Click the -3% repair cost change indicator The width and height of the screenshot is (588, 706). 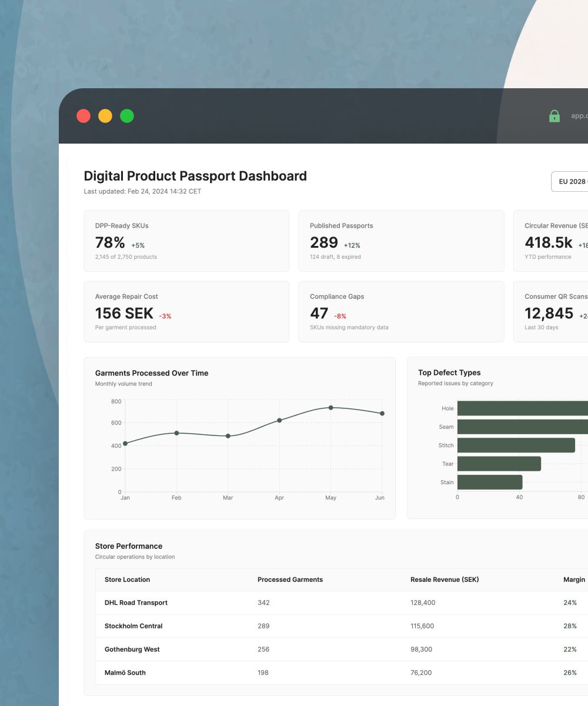[x=165, y=316]
